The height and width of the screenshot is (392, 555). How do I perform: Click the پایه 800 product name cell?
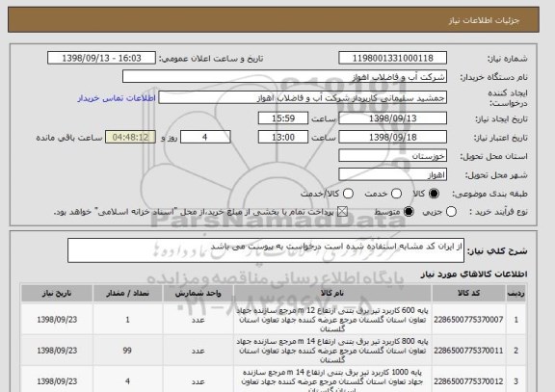[x=332, y=351]
